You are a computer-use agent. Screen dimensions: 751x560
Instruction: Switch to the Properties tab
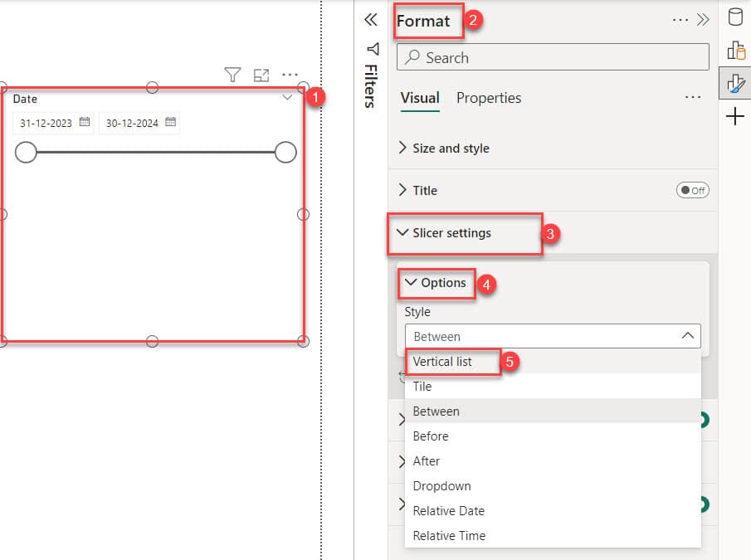click(x=489, y=98)
